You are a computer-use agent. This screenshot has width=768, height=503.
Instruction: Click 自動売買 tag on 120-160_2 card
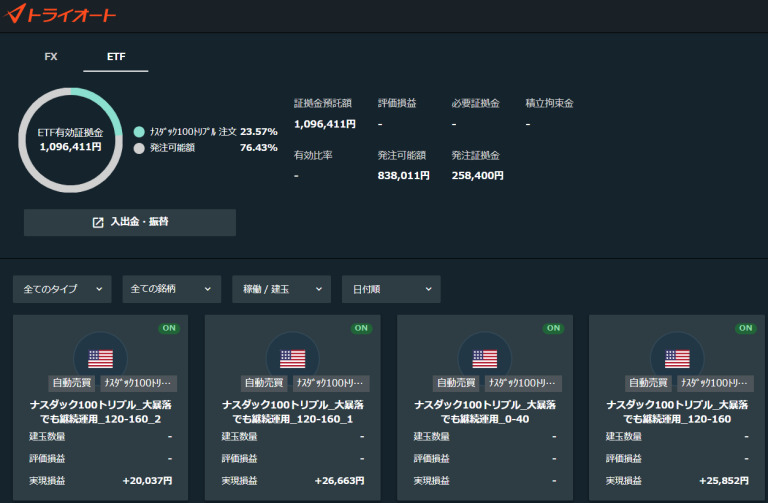[x=72, y=383]
